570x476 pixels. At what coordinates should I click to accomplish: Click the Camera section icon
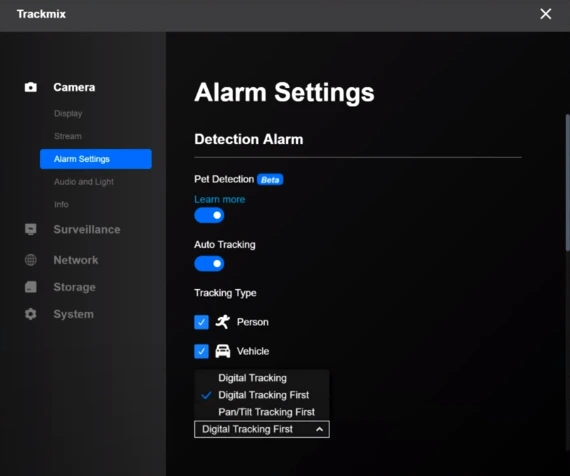(x=31, y=87)
